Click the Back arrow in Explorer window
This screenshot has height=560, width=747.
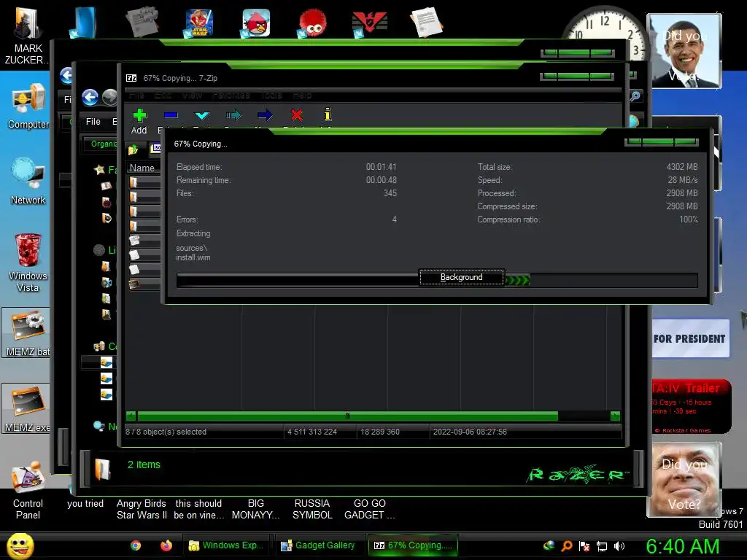[90, 98]
